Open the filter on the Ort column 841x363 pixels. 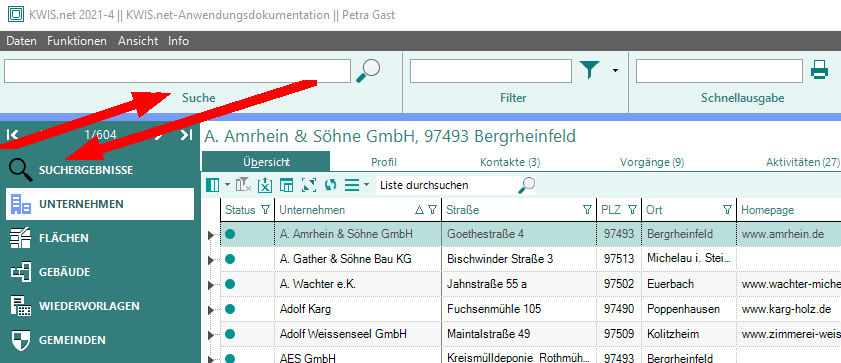[727, 210]
